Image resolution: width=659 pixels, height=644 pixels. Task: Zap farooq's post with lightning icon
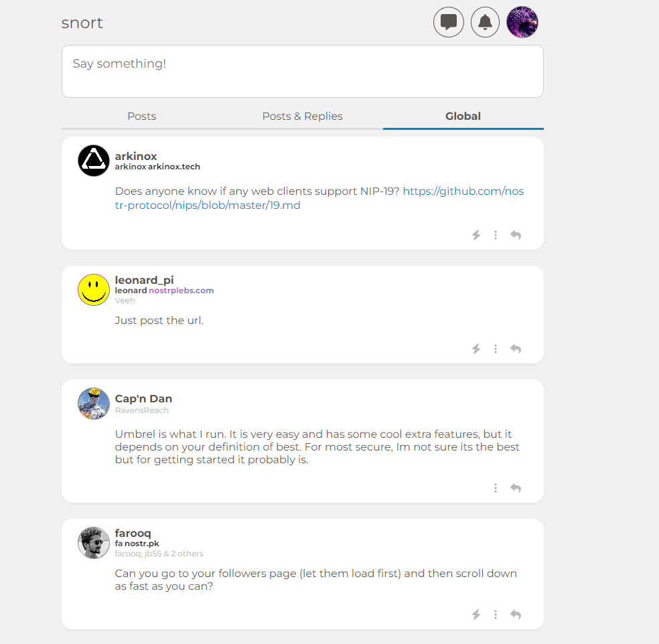click(476, 615)
